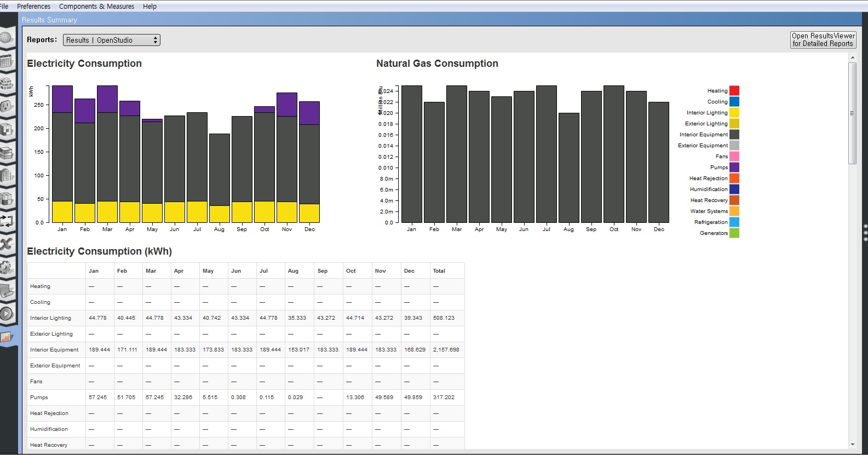Image resolution: width=868 pixels, height=455 pixels.
Task: Click the Humidification legend swatch
Action: (734, 189)
